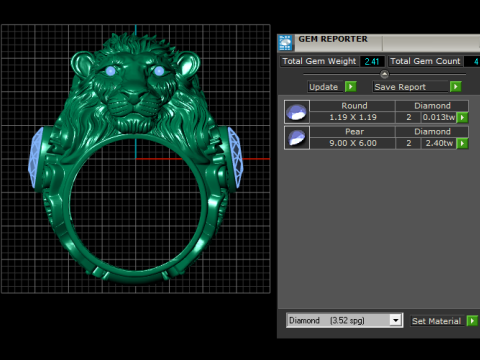Click the Total Gem Count label
The width and height of the screenshot is (480, 360).
pyautogui.click(x=425, y=61)
